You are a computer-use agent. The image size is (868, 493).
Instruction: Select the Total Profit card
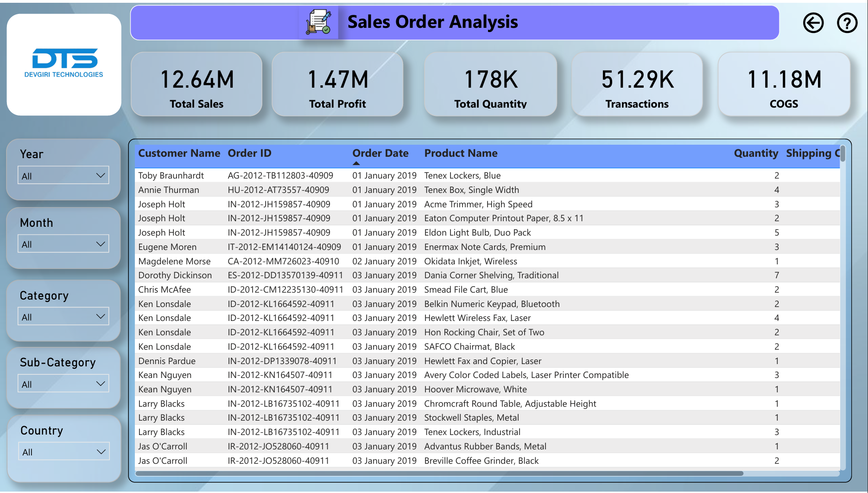pos(337,84)
